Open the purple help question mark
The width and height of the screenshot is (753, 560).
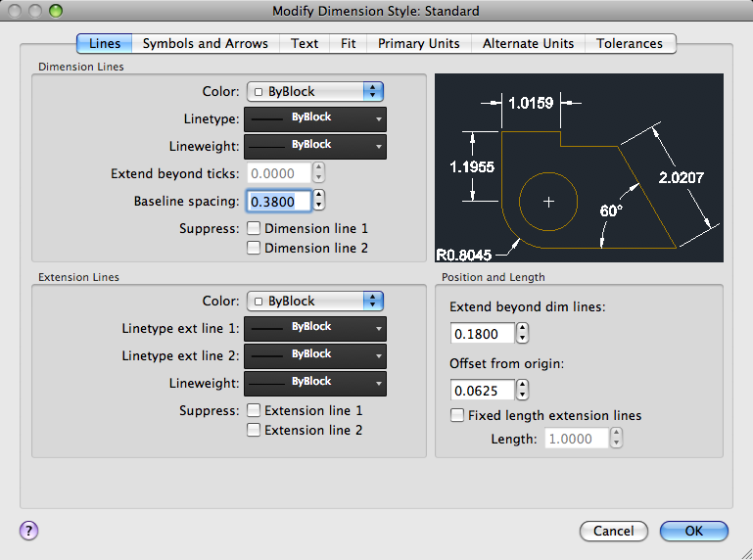pos(28,531)
